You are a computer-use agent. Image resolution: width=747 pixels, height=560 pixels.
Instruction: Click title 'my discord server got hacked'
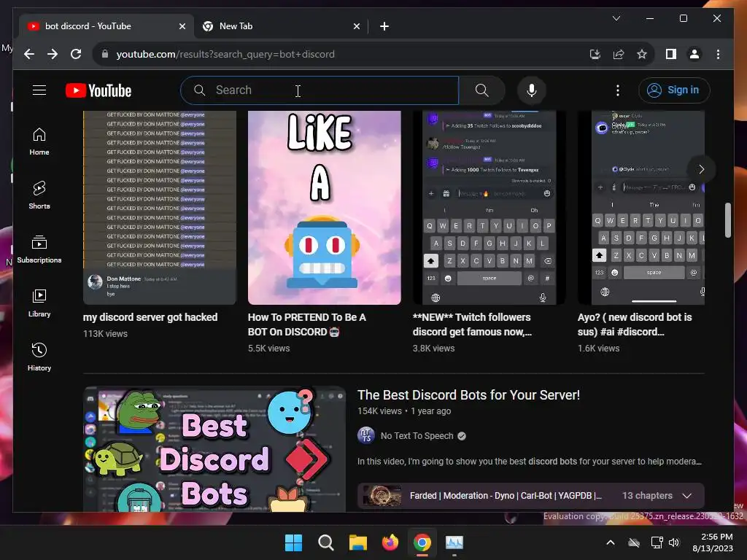[150, 317]
